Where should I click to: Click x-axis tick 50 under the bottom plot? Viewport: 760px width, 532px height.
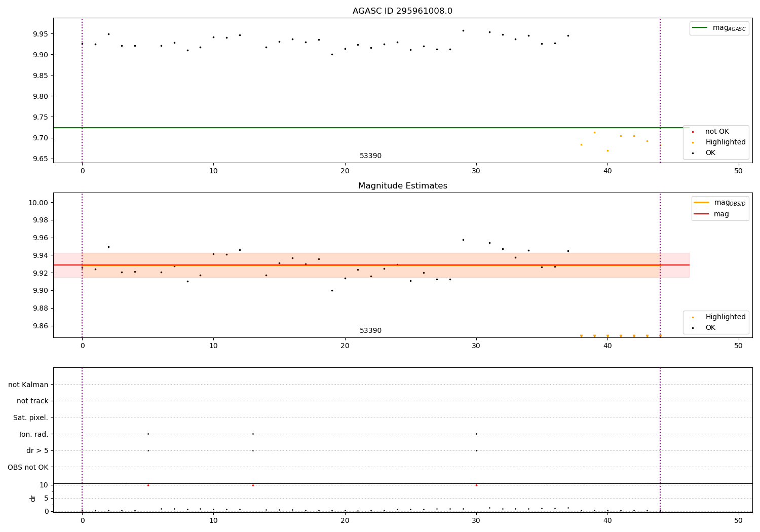click(738, 520)
